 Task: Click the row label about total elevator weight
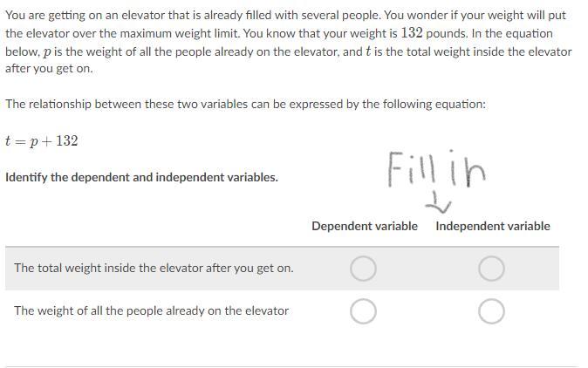coord(154,268)
